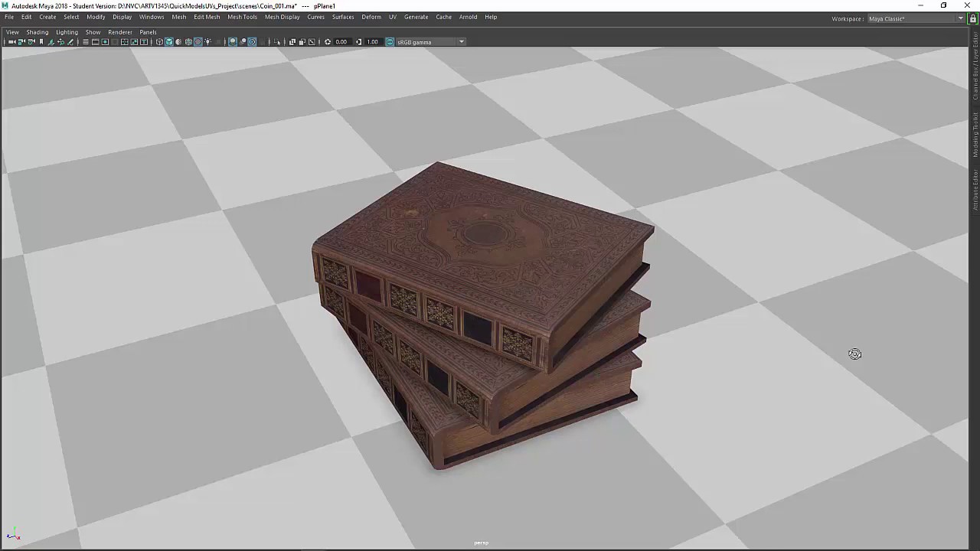Click the camera Bookmarks icon
Screen dimensions: 980x551
[41, 42]
